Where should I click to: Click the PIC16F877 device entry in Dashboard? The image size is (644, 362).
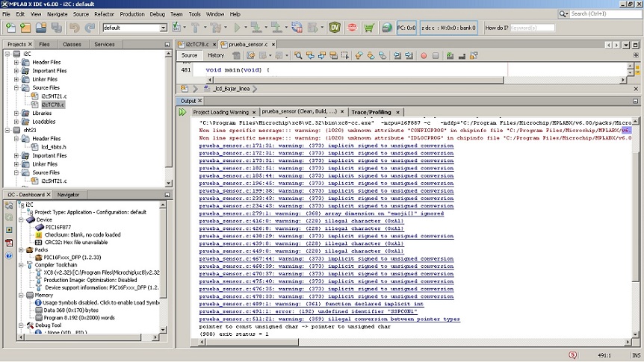tap(58, 228)
